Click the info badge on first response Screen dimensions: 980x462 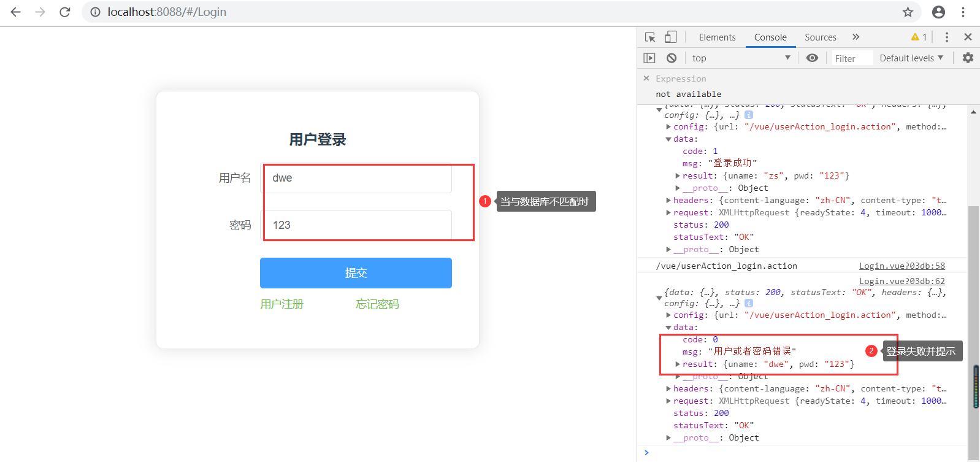click(749, 115)
